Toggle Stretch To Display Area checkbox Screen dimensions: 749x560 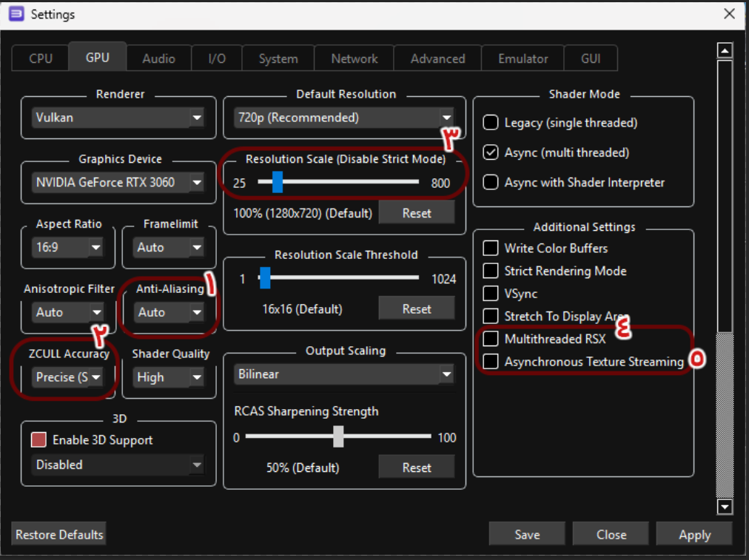click(491, 316)
